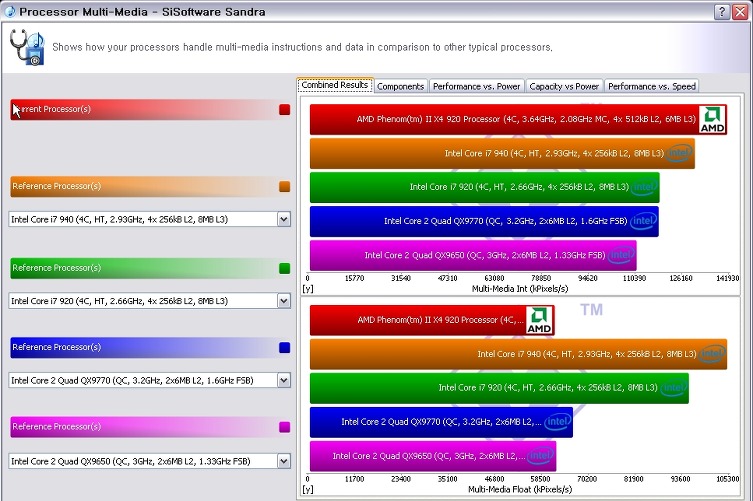
Task: Close the Processor Multi-Media window
Action: click(740, 12)
